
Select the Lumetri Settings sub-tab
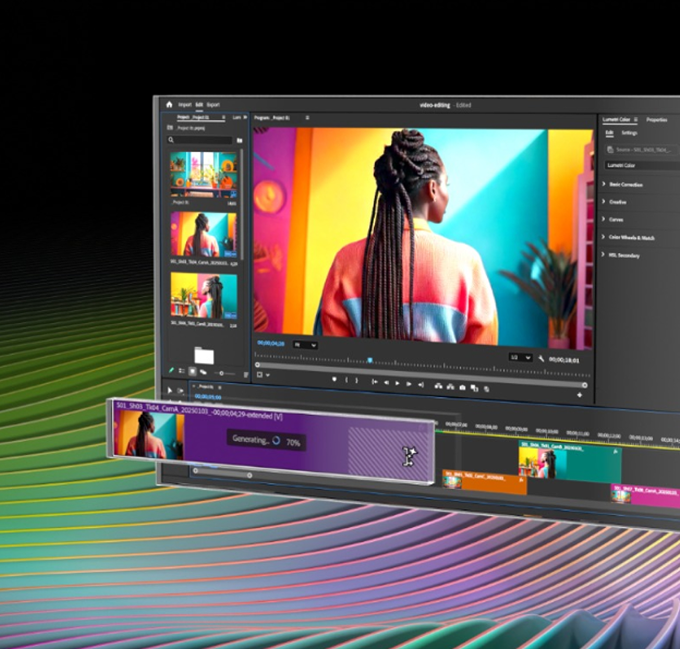(629, 133)
